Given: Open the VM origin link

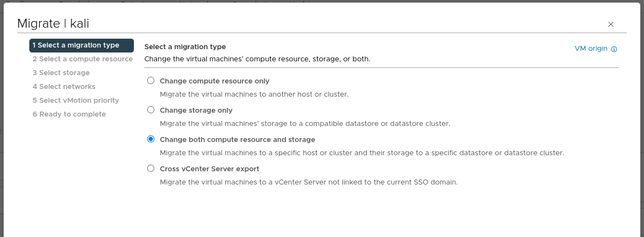Looking at the screenshot, I should [x=591, y=49].
